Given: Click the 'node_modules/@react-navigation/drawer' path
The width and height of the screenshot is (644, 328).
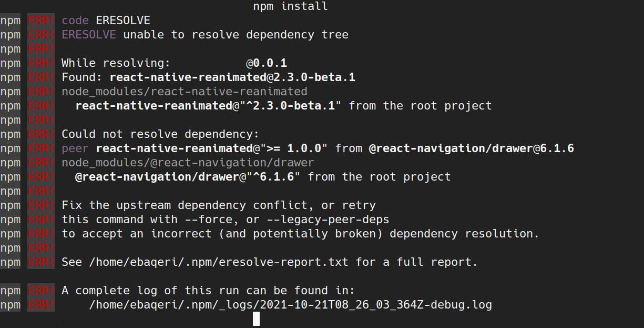Looking at the screenshot, I should [x=188, y=163].
